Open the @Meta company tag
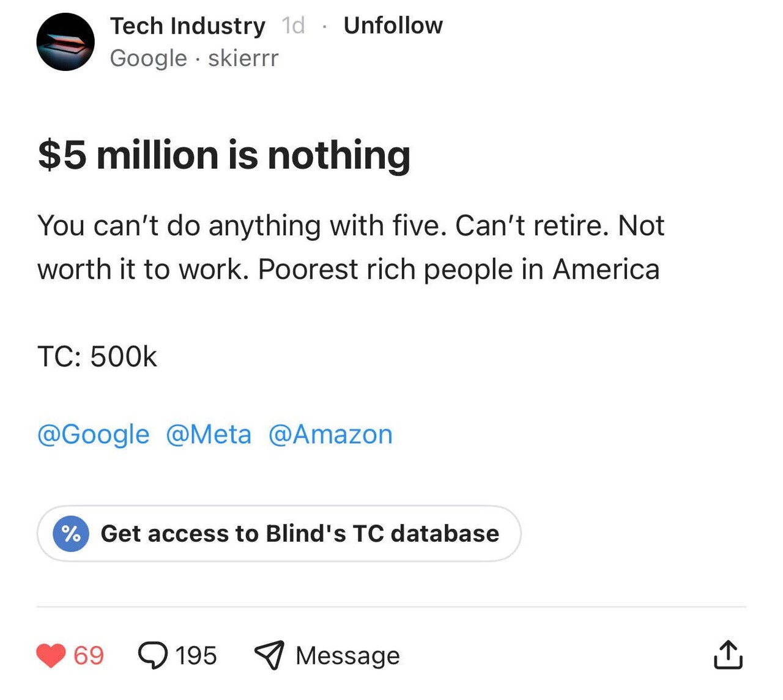The width and height of the screenshot is (783, 700). [209, 435]
